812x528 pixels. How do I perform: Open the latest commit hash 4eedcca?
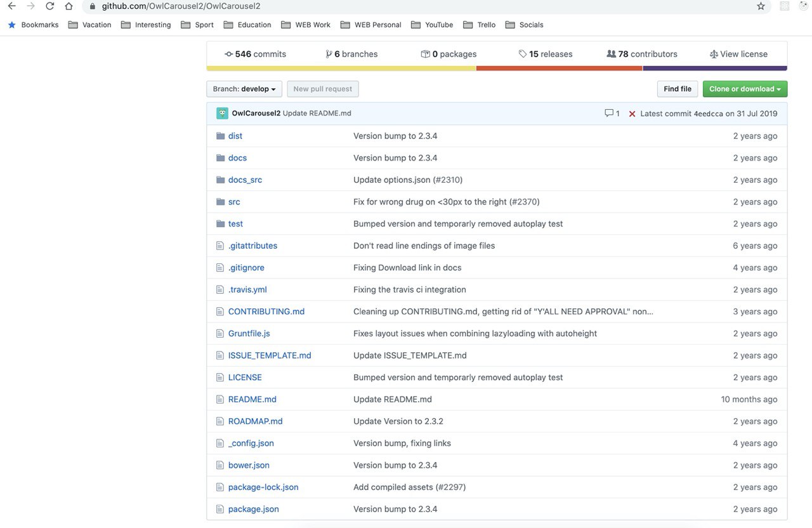(x=709, y=114)
